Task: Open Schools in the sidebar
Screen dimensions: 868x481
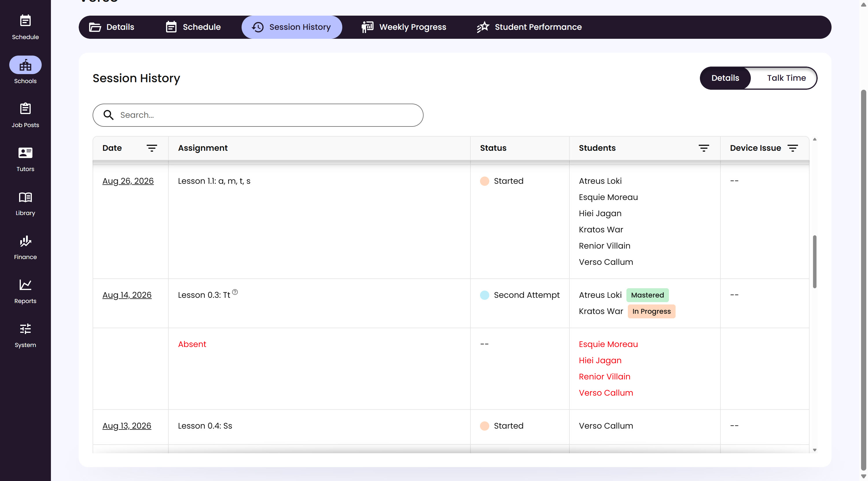Action: (25, 70)
